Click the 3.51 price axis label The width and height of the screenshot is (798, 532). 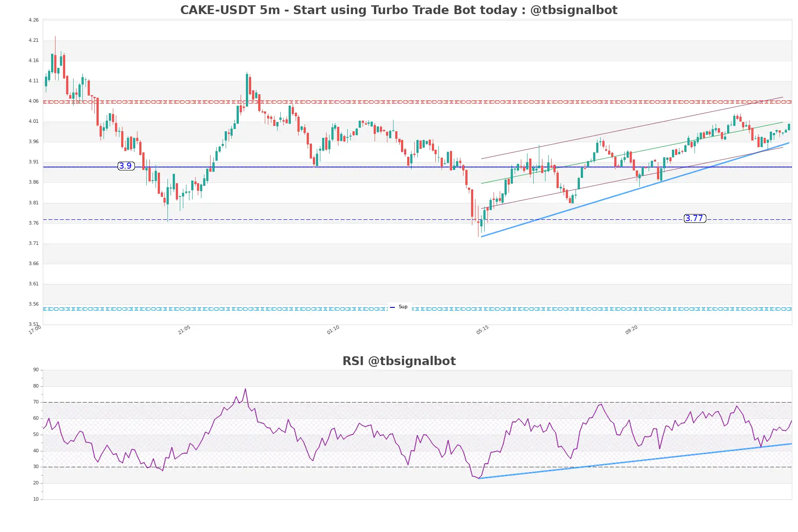33,325
